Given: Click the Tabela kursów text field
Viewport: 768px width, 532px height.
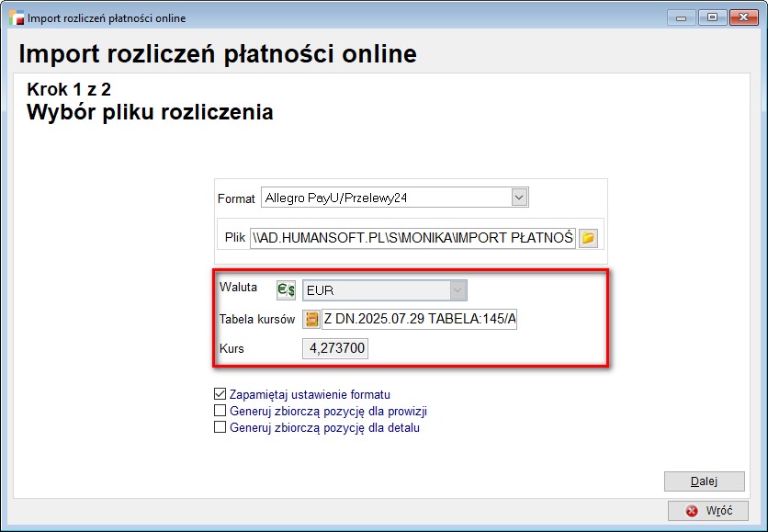Looking at the screenshot, I should 420,320.
